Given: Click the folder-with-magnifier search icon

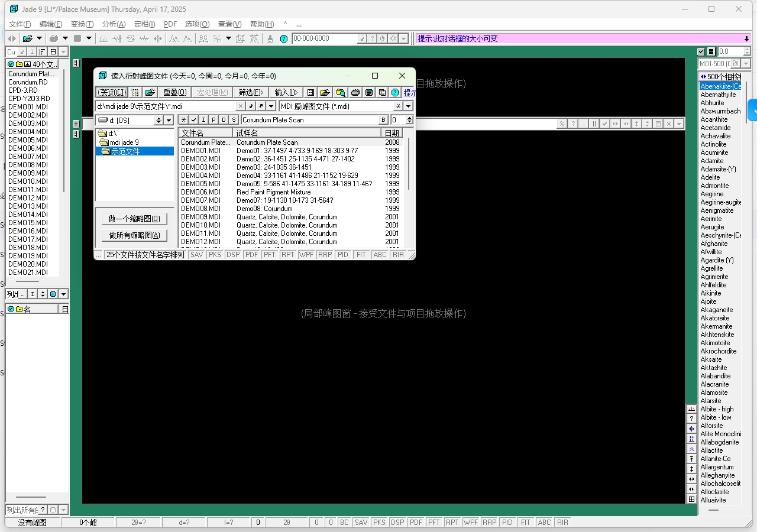Looking at the screenshot, I should 340,92.
